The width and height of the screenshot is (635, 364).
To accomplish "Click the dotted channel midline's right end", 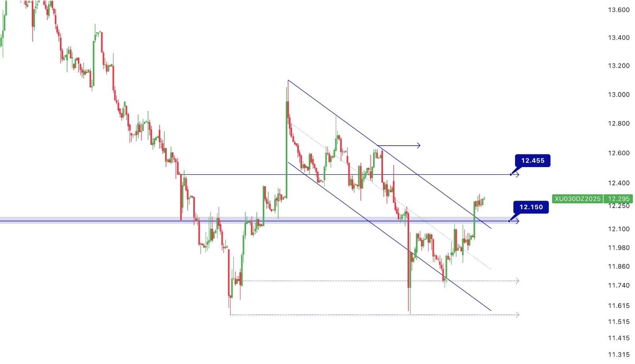I will coord(491,269).
